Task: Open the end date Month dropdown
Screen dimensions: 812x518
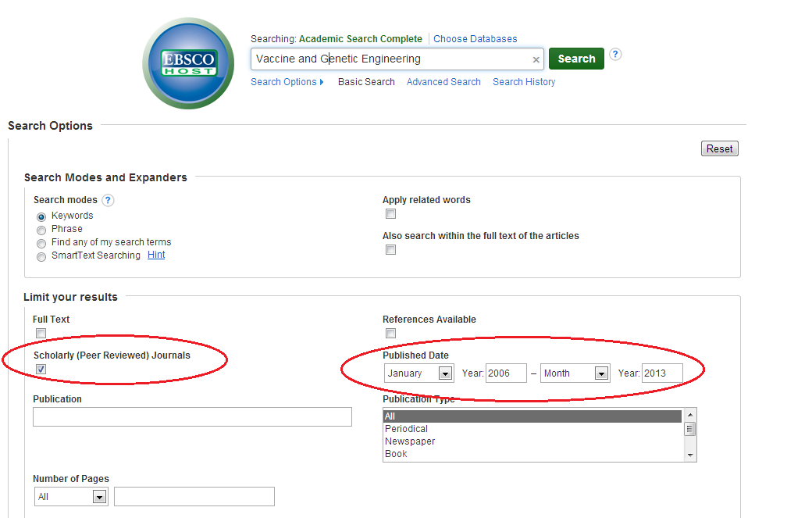Action: coord(601,373)
